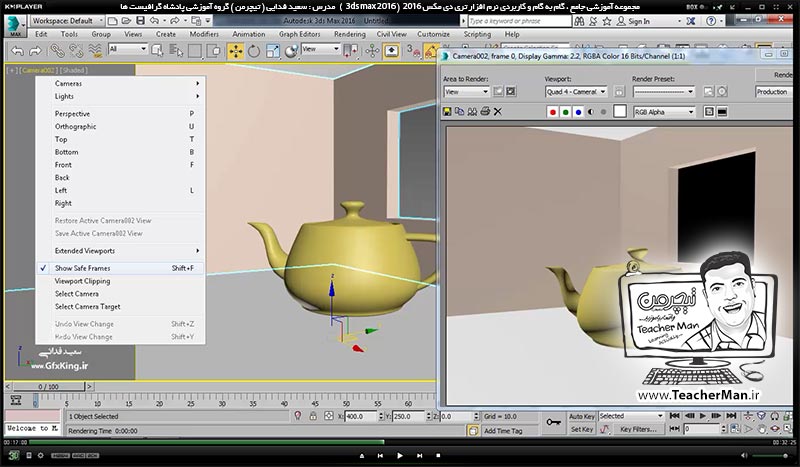800x467 pixels.
Task: Click the New Scene icon in quick access toolbar
Action: (x=113, y=21)
